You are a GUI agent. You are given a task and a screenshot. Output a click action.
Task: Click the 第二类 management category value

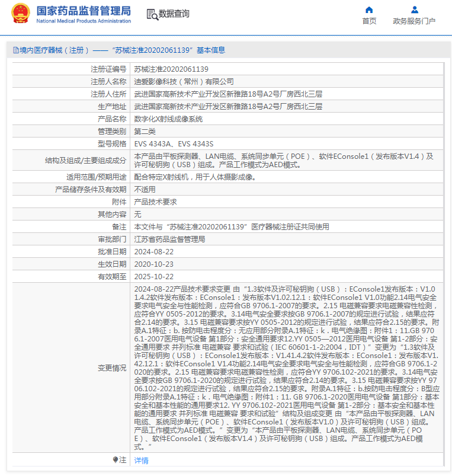click(x=145, y=132)
